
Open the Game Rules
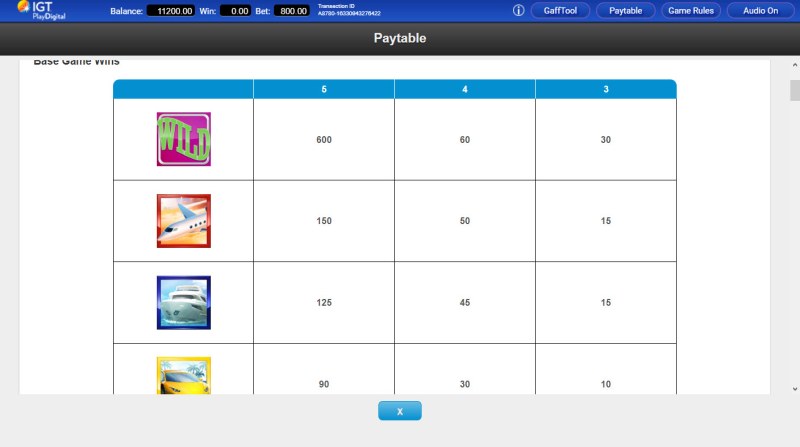pos(691,11)
